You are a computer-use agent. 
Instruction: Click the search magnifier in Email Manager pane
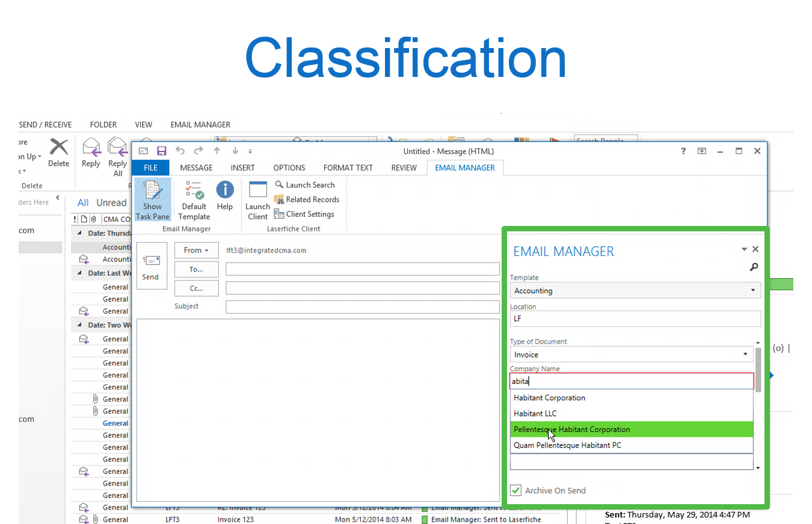tap(754, 267)
